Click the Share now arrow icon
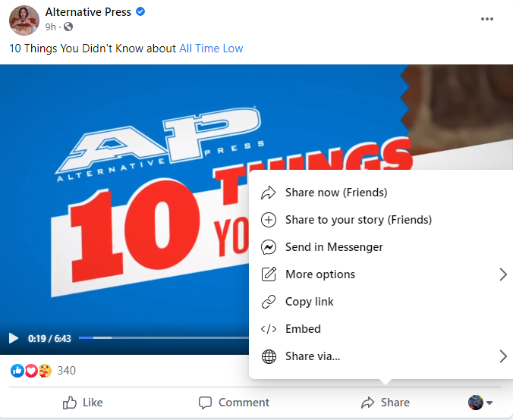The width and height of the screenshot is (513, 420). pos(269,193)
